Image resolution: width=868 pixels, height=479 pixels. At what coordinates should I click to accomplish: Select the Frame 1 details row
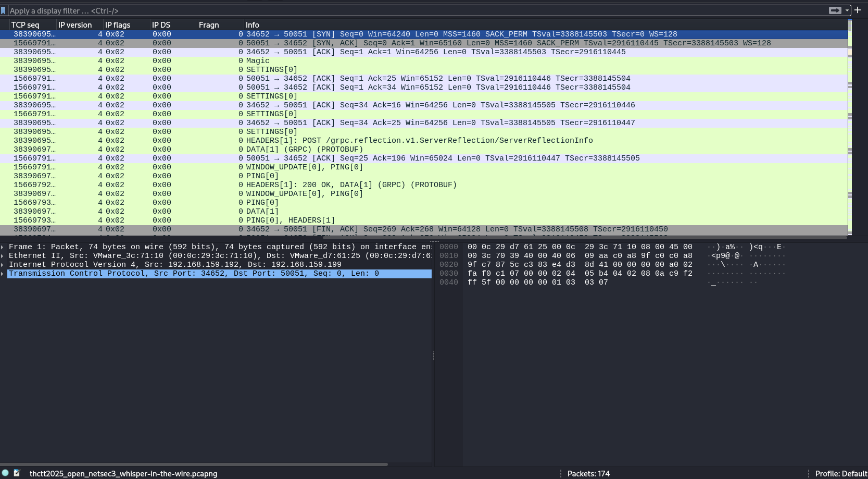tap(219, 247)
